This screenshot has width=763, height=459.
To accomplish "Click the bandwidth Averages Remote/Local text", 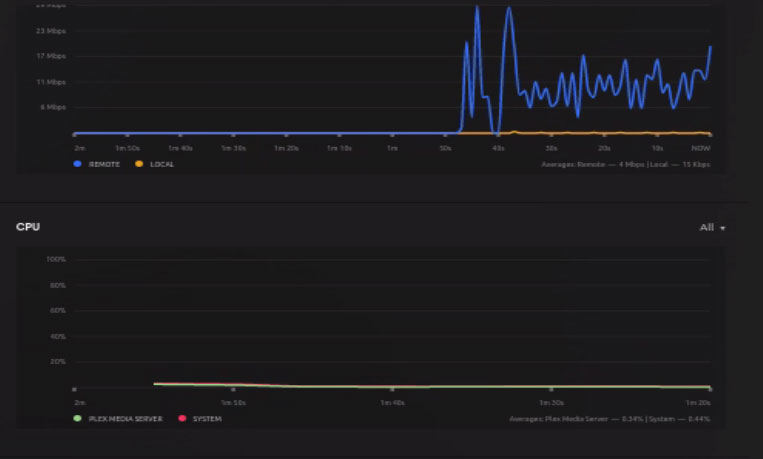I will click(626, 165).
